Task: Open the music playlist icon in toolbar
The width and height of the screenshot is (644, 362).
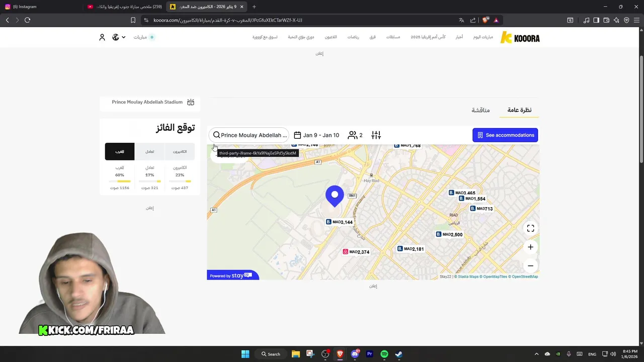Action: pyautogui.click(x=586, y=20)
